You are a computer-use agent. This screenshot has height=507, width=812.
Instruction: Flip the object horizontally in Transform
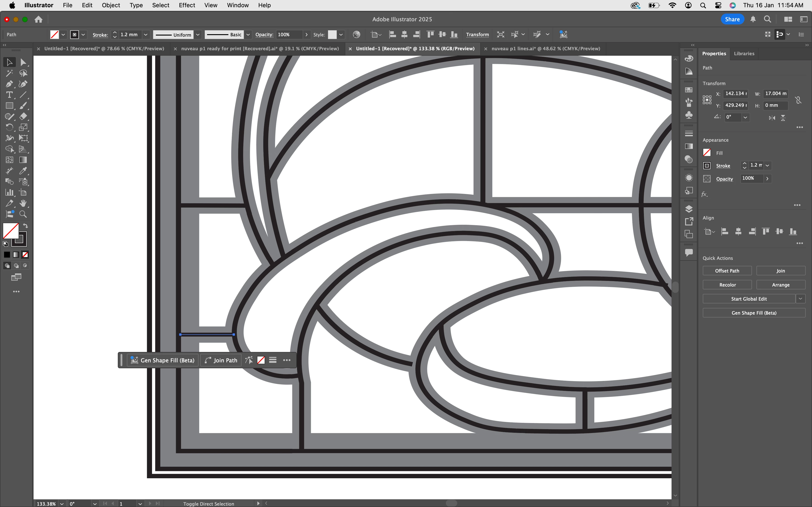click(x=772, y=118)
